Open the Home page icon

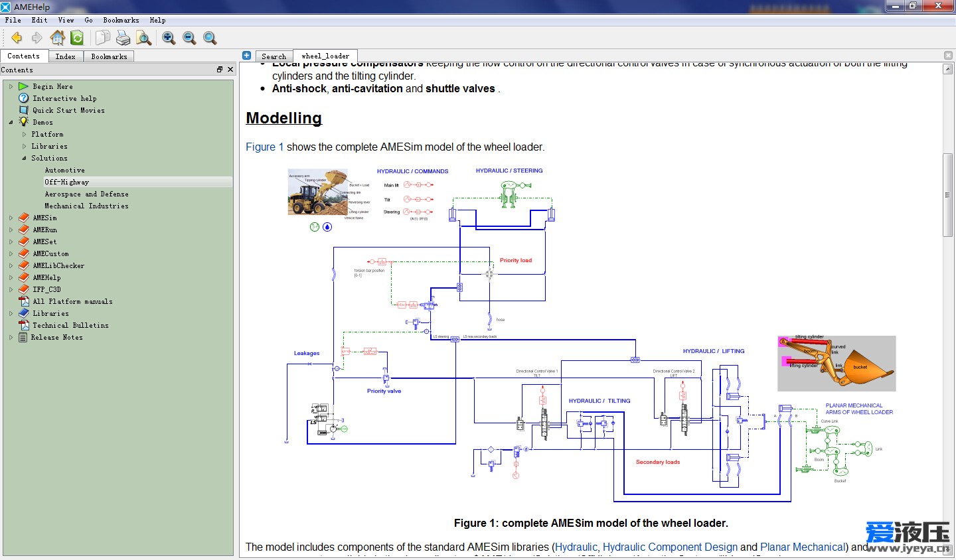pyautogui.click(x=58, y=38)
